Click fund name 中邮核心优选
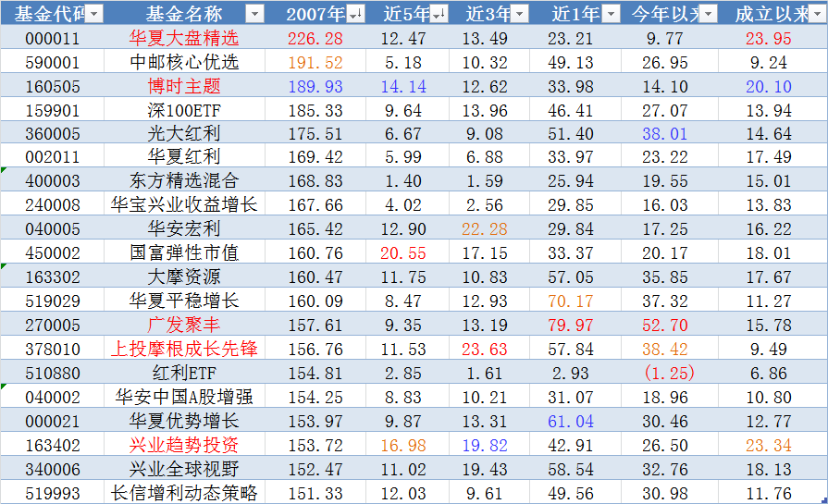 pyautogui.click(x=184, y=62)
